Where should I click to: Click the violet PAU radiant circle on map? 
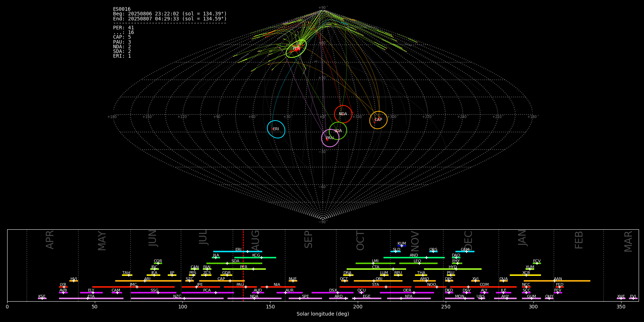(x=330, y=138)
